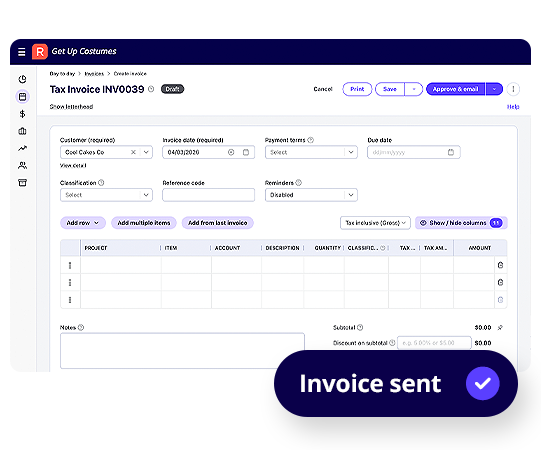This screenshot has height=450, width=541.
Task: Click the Subtotal help icon
Action: click(360, 327)
